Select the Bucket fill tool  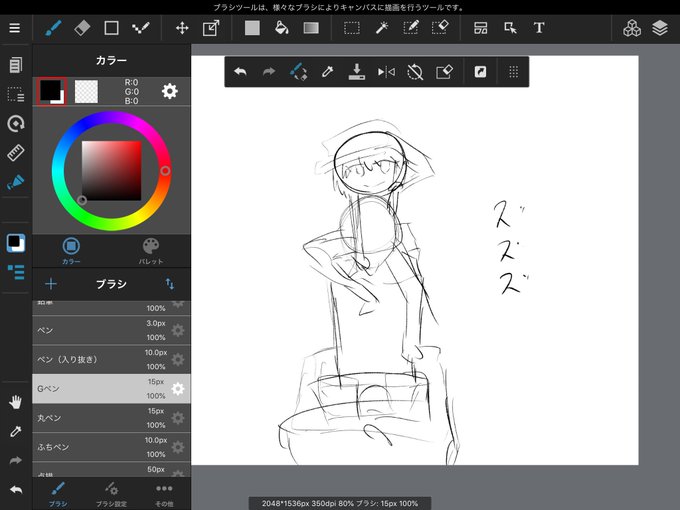click(x=282, y=28)
